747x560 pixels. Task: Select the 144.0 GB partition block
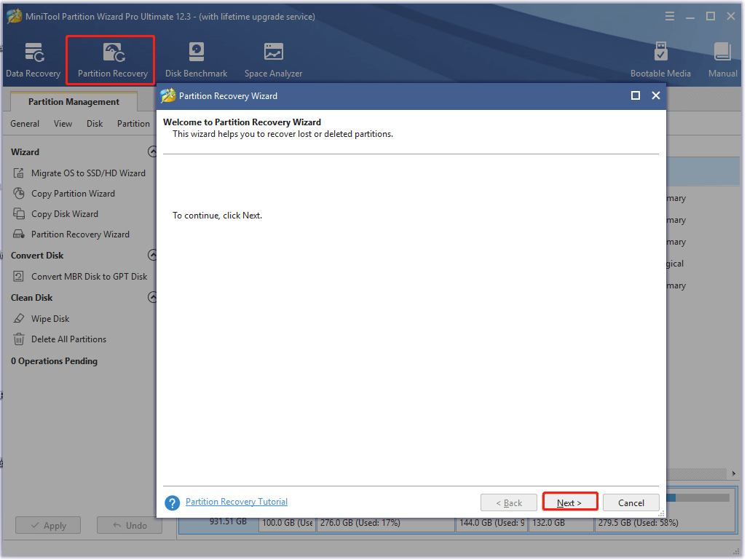tap(491, 524)
